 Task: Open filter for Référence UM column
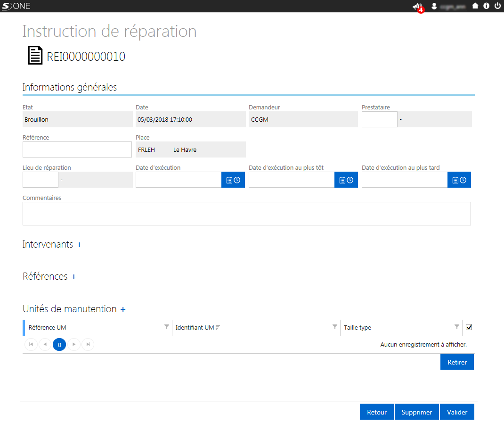pyautogui.click(x=166, y=327)
